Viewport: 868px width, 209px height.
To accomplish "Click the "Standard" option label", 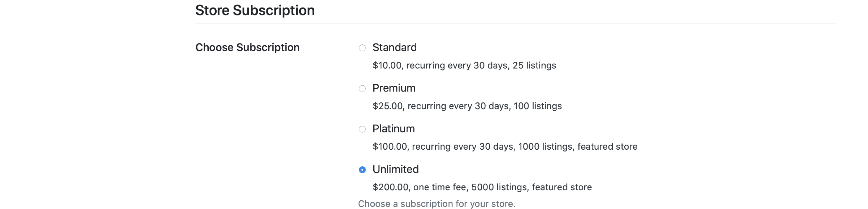I will (394, 47).
